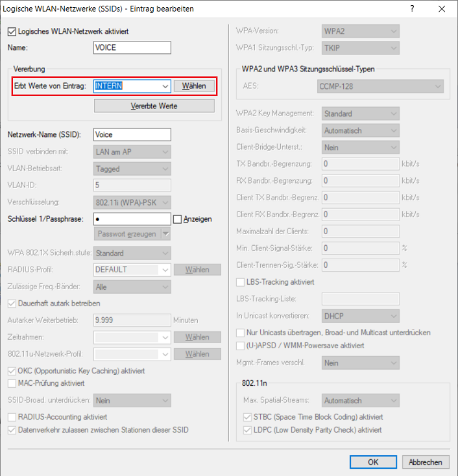Image resolution: width=458 pixels, height=476 pixels.
Task: Click the Name field containing VOICE
Action: coord(132,47)
